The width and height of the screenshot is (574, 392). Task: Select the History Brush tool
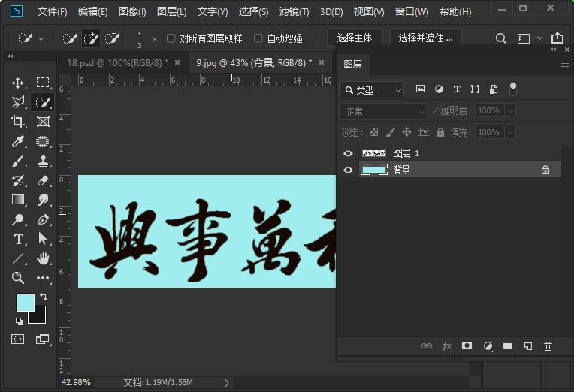[18, 180]
